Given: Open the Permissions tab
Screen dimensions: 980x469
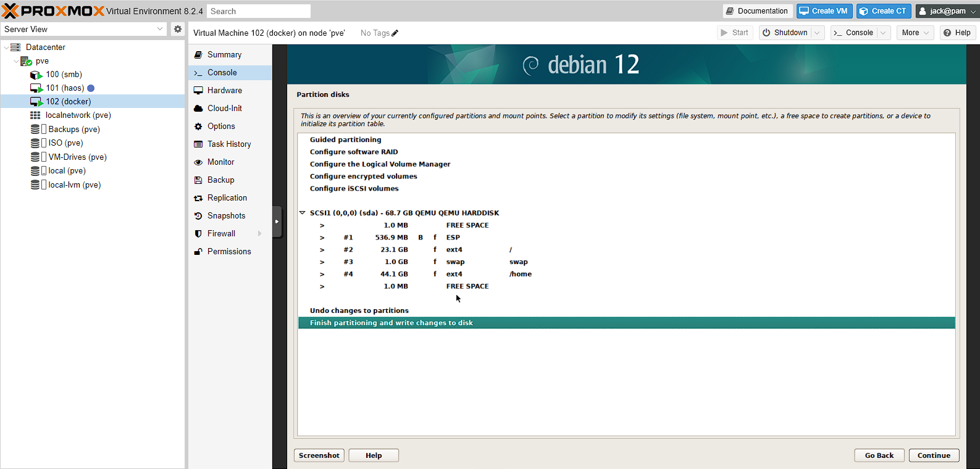Looking at the screenshot, I should pyautogui.click(x=230, y=252).
